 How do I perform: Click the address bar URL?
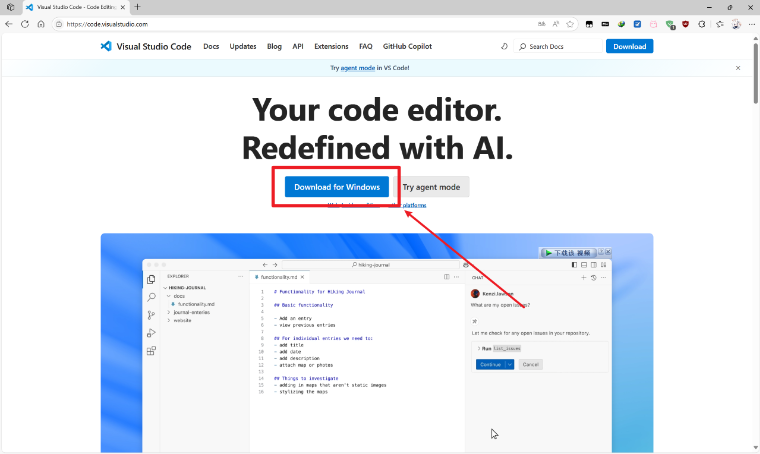click(x=107, y=24)
